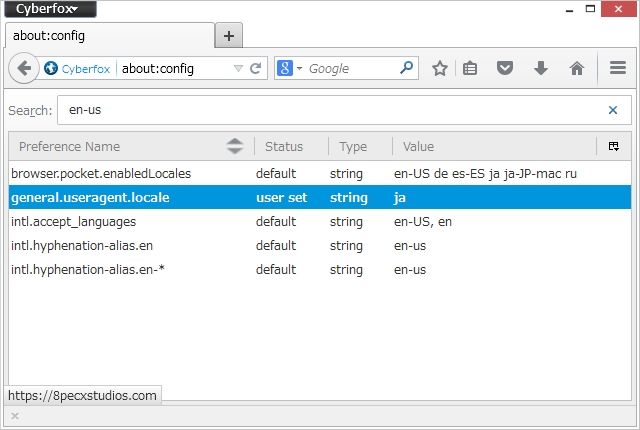The height and width of the screenshot is (430, 640).
Task: Open the URL history dropdown arrow
Action: (x=238, y=68)
